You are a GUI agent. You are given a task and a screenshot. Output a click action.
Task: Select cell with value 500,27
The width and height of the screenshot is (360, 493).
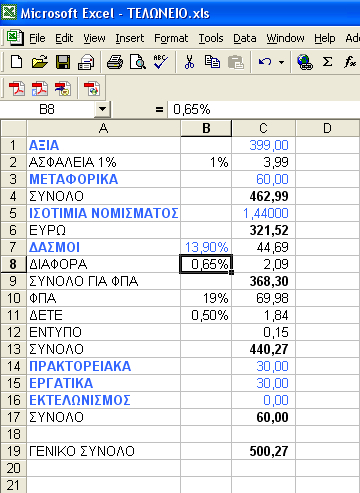263,451
